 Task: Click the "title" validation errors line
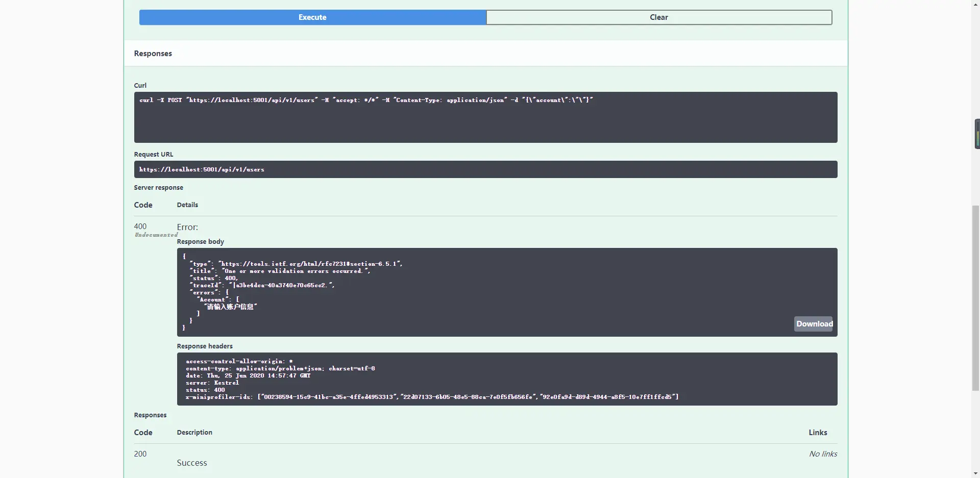pos(280,271)
